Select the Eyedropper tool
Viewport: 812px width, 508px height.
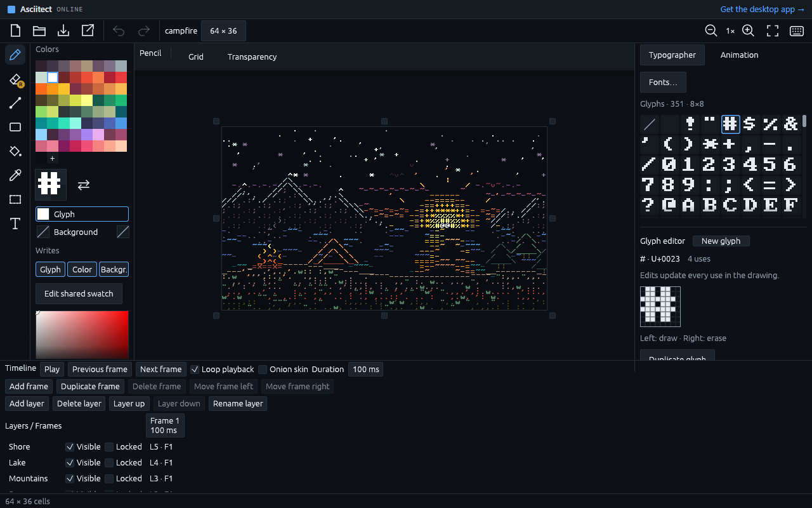point(15,175)
